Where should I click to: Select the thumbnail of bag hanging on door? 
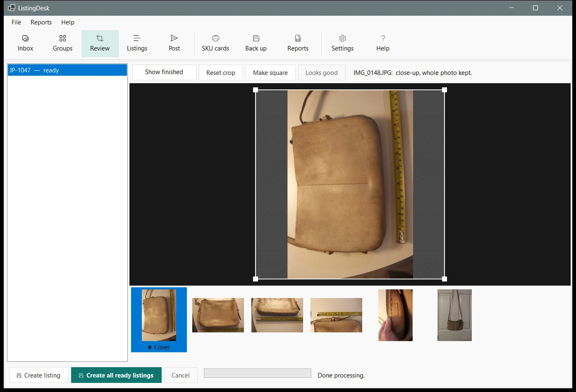(454, 315)
